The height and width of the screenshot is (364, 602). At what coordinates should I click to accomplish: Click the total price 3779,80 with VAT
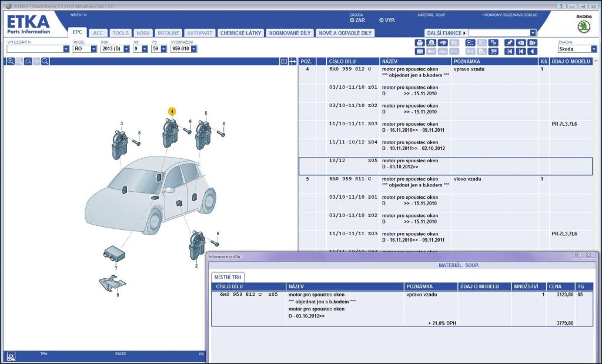[x=565, y=323]
